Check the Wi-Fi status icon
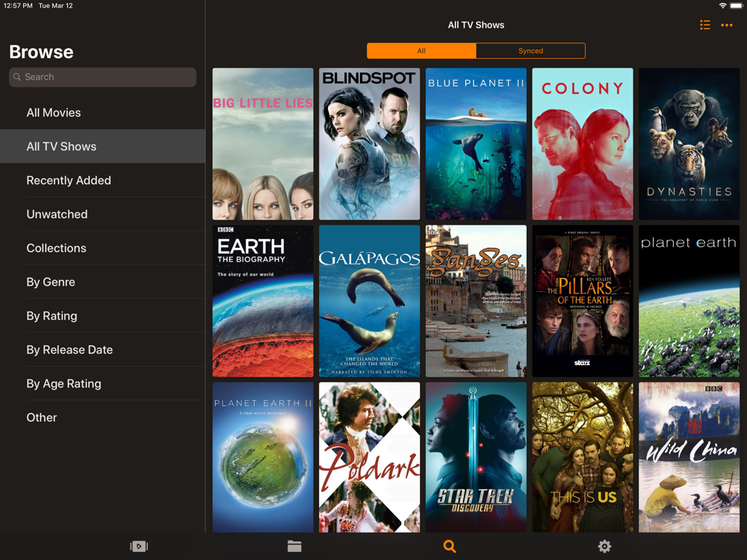 pos(722,6)
